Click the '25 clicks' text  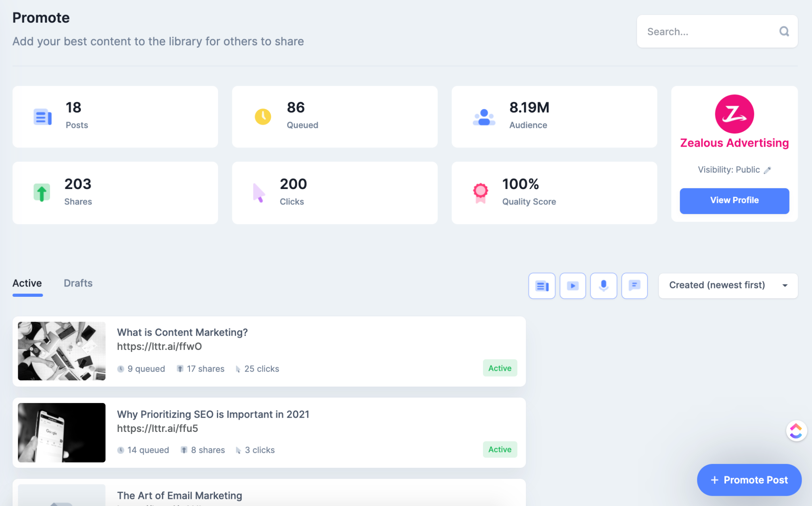point(262,369)
